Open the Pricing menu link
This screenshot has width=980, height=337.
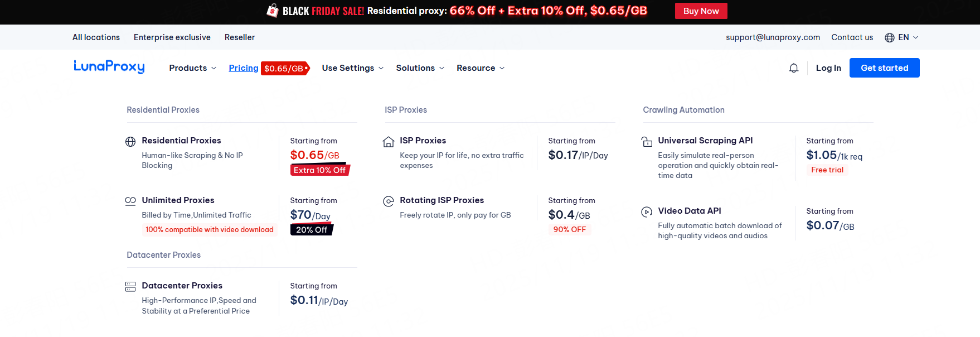click(244, 68)
